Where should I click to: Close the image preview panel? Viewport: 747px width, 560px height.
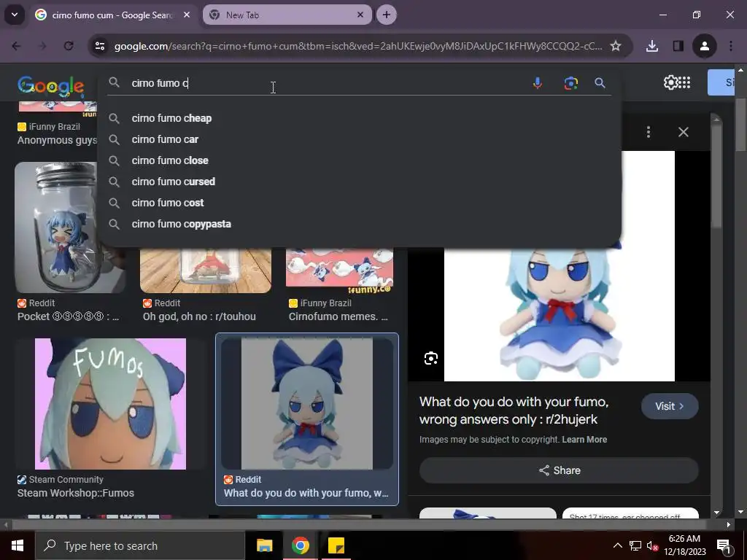tap(683, 132)
